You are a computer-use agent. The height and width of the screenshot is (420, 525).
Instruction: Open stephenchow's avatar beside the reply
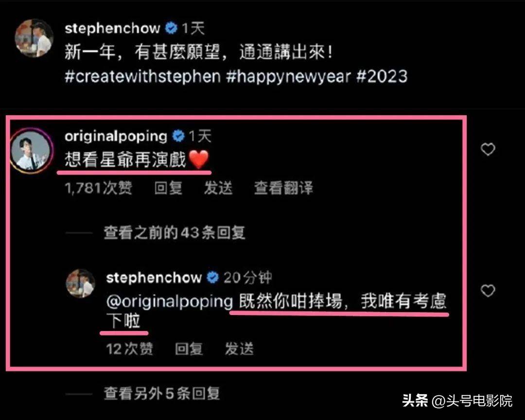point(81,283)
